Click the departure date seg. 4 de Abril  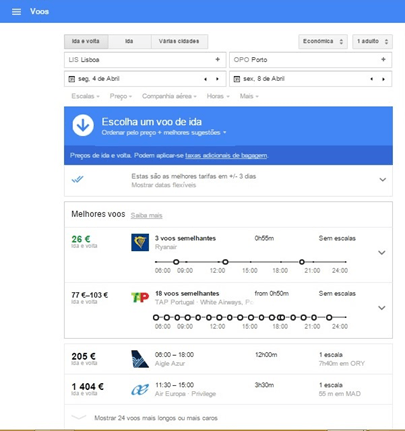pos(99,79)
